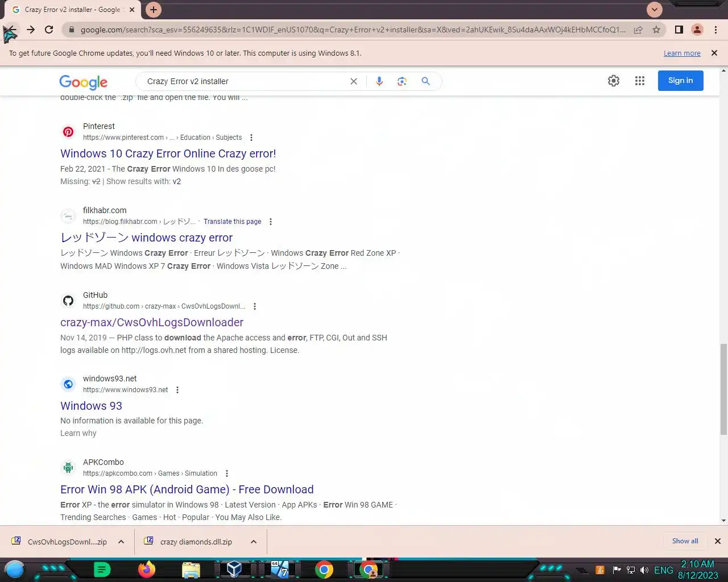
Task: Search by image with Google Lens
Action: [x=402, y=81]
